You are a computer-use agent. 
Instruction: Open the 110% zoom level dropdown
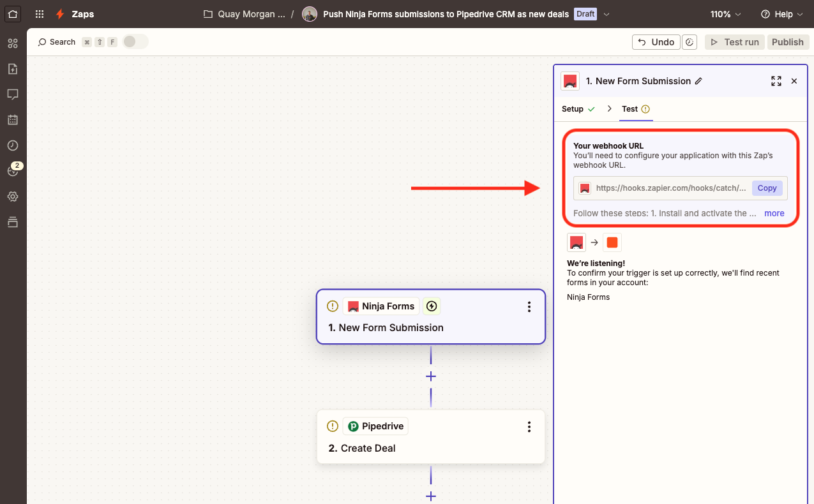coord(726,14)
